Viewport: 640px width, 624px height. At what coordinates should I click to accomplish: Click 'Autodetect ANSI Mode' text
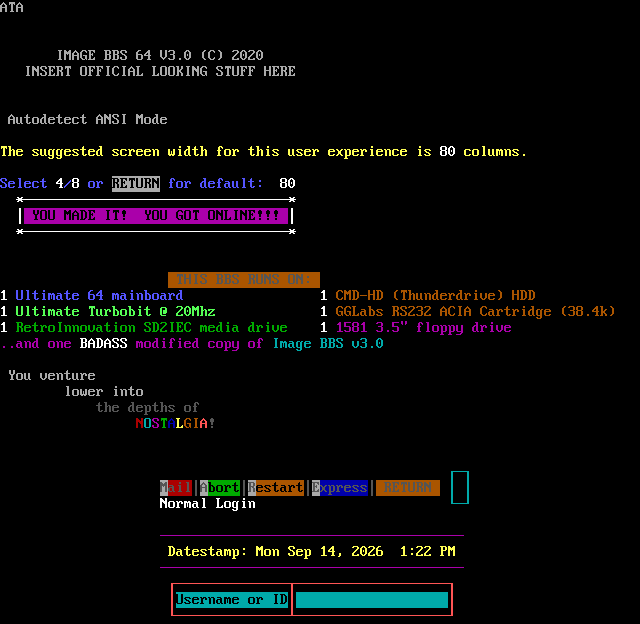click(87, 120)
